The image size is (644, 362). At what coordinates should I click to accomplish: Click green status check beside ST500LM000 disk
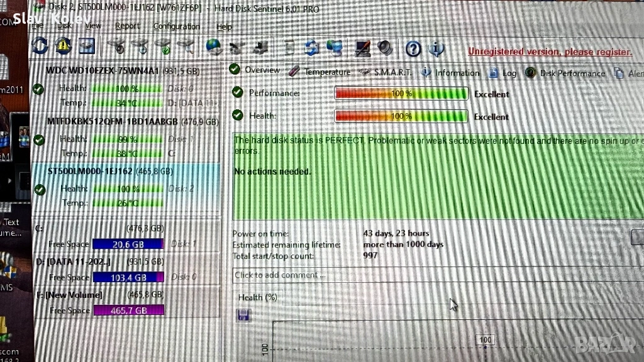40,190
